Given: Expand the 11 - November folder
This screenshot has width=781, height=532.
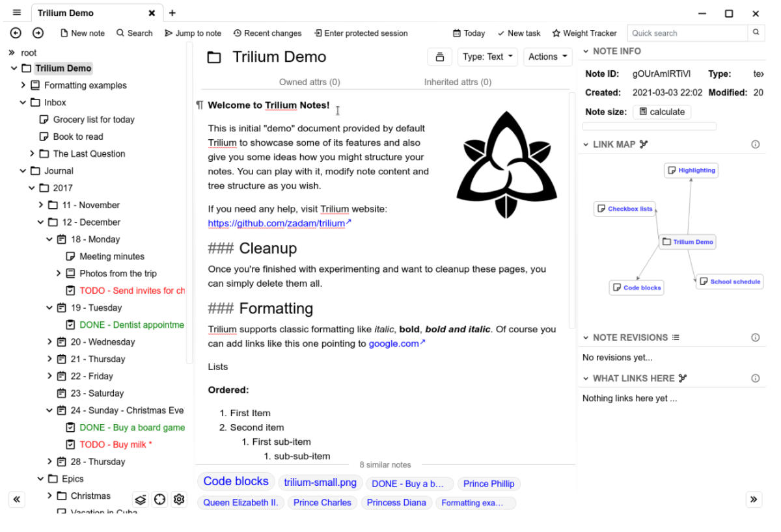Looking at the screenshot, I should point(41,205).
